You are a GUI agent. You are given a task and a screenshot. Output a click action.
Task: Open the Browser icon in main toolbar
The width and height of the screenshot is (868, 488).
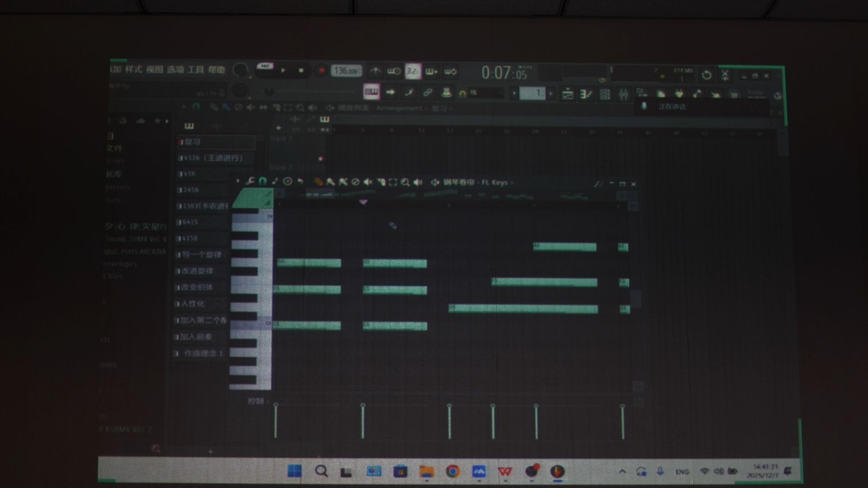click(x=642, y=94)
